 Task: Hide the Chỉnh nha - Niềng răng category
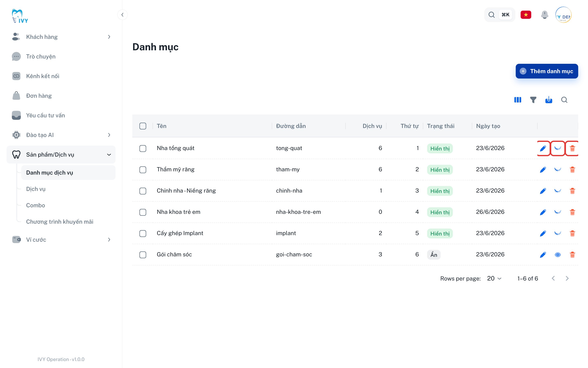558,191
